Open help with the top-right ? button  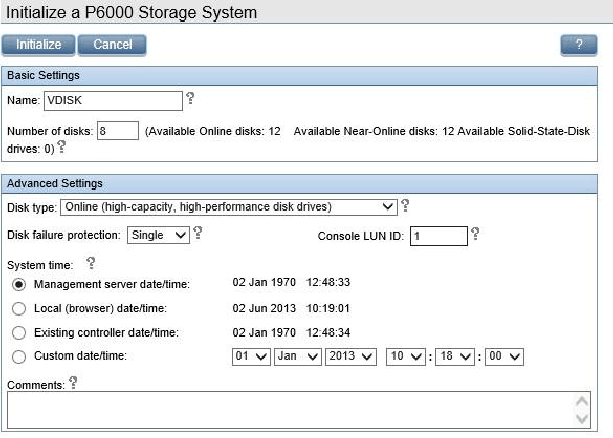pyautogui.click(x=579, y=45)
